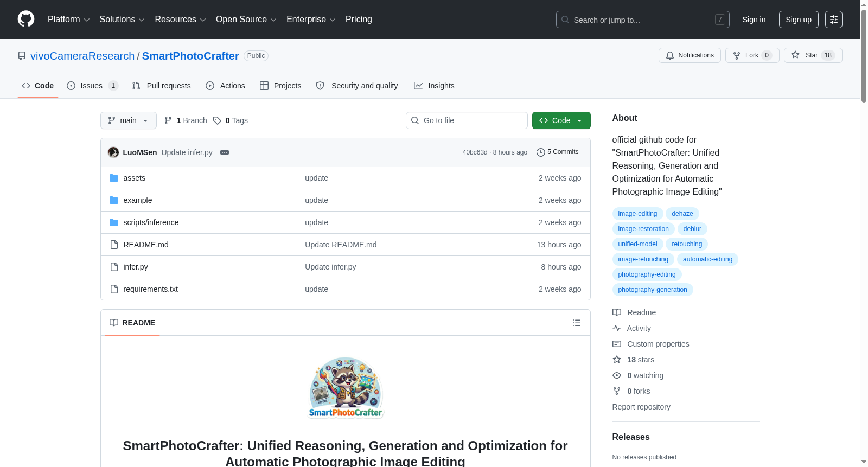Open the 'Update infer.py' latest commit message
The width and height of the screenshot is (868, 467).
(187, 152)
